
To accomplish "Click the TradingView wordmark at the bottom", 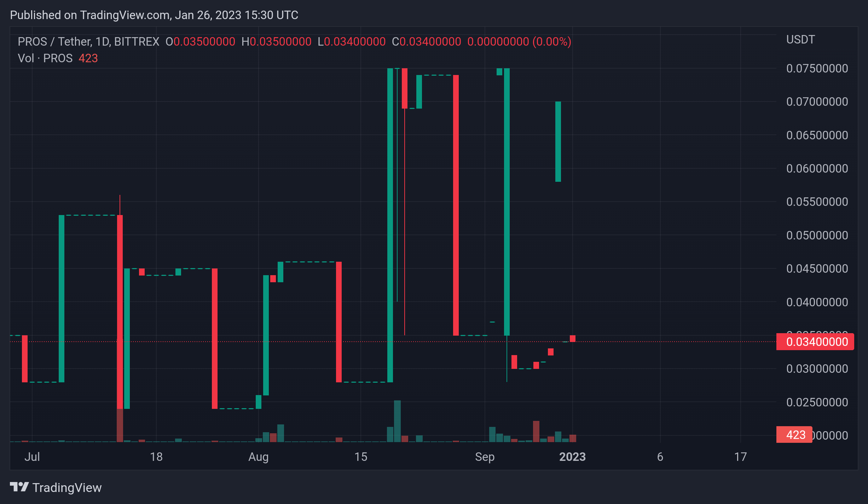I will pyautogui.click(x=67, y=488).
